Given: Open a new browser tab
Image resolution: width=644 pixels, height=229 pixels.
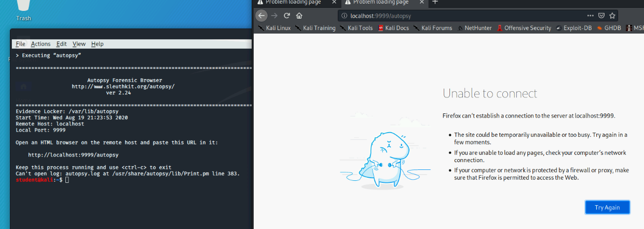Looking at the screenshot, I should [435, 2].
